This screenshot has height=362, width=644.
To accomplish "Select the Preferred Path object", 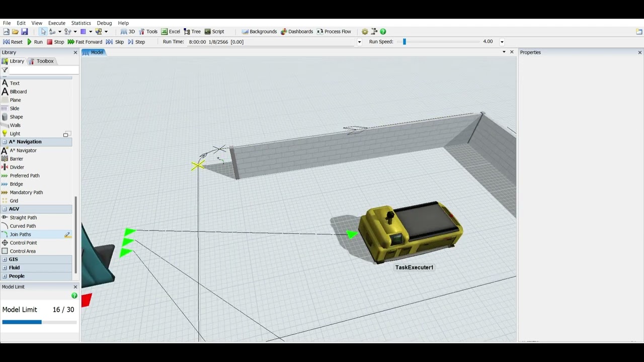I will pos(25,175).
